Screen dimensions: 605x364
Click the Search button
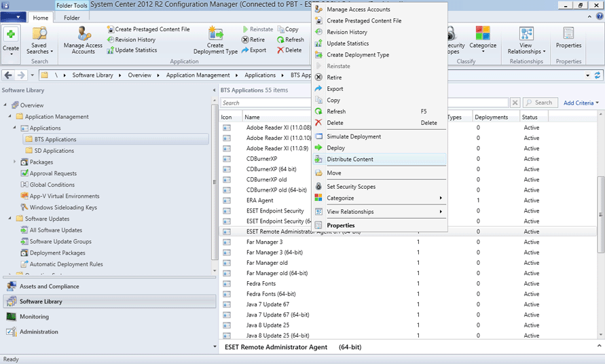pos(539,103)
